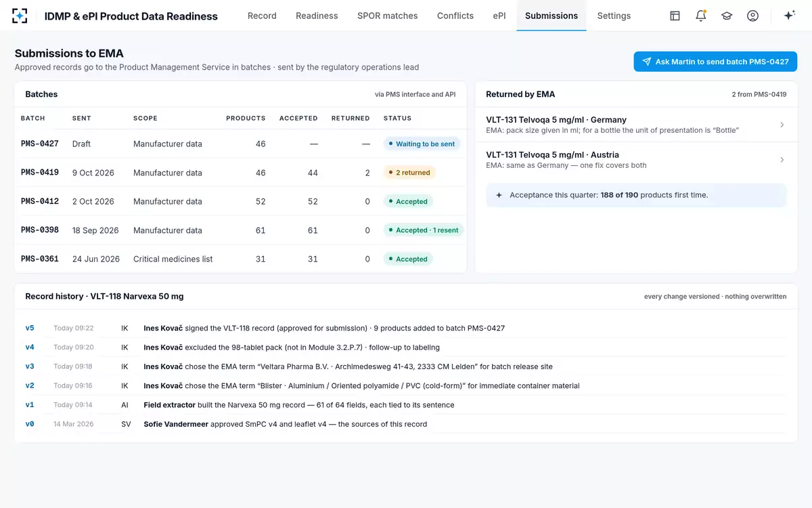Expand the VLT-131 Telvoqa Austria returned item

click(x=636, y=160)
